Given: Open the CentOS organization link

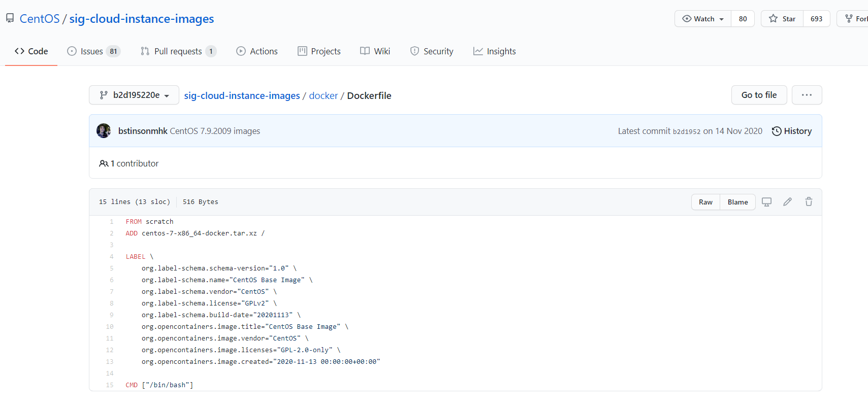Looking at the screenshot, I should (40, 19).
